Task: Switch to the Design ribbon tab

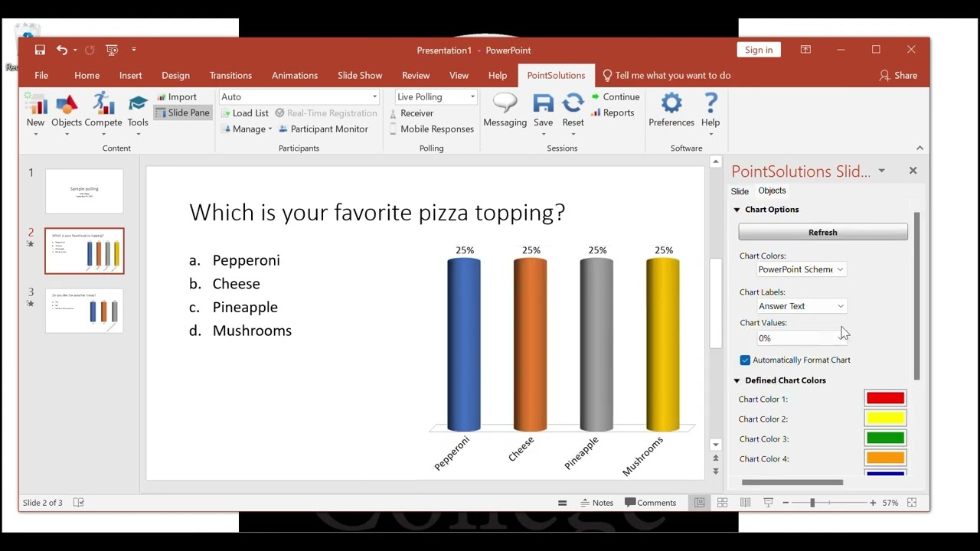Action: coord(175,76)
